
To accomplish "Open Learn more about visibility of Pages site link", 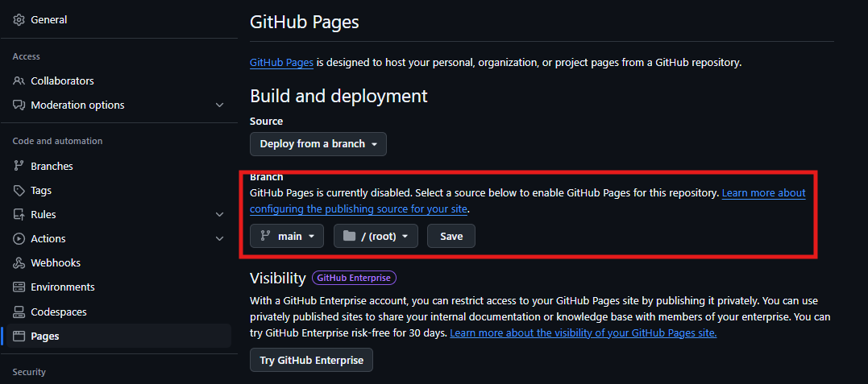I will 584,333.
